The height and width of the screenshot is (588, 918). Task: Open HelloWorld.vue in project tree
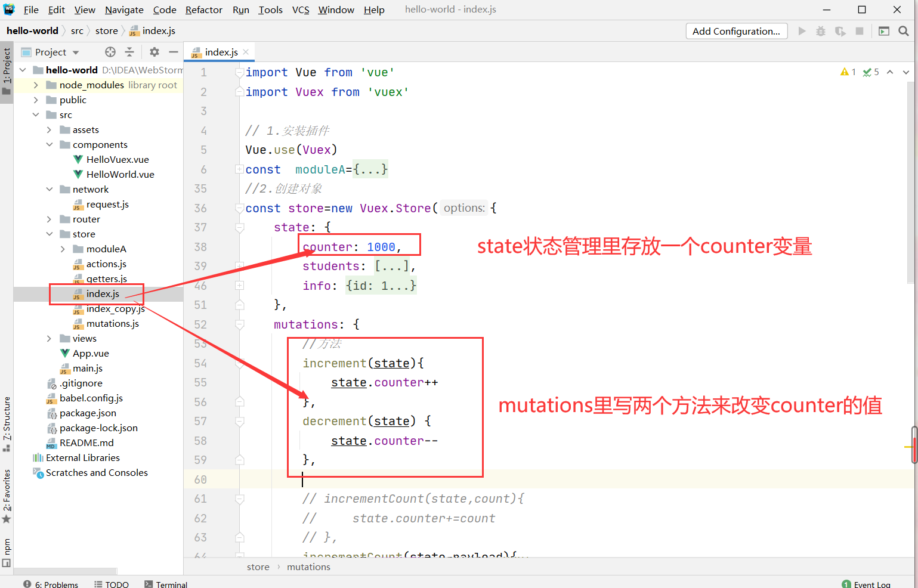click(x=120, y=174)
